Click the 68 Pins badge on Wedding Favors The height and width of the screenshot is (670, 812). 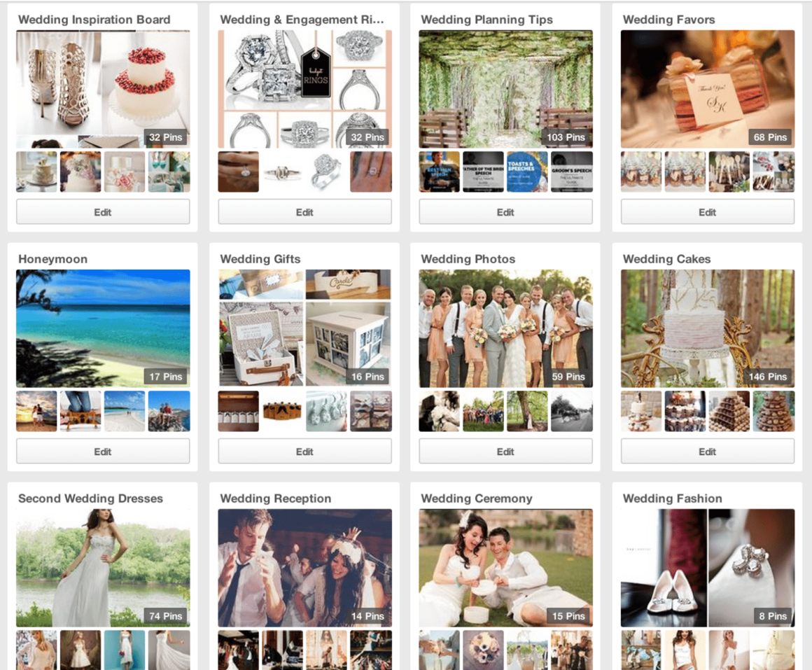770,137
